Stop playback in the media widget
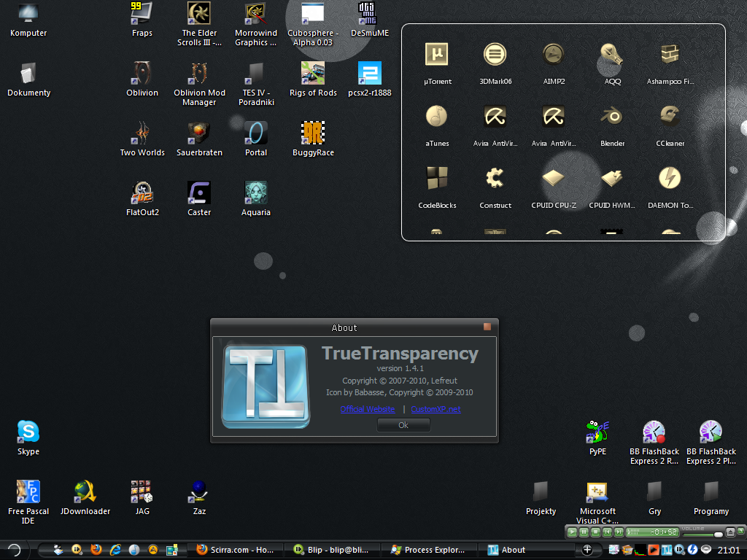Image resolution: width=747 pixels, height=560 pixels. [x=595, y=532]
